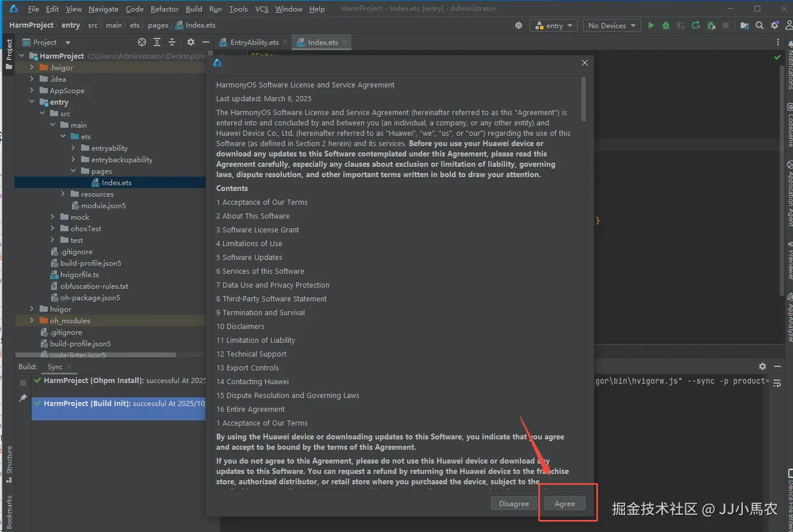The image size is (793, 532).
Task: Click the Project tree horizontal scrollbar
Action: pos(95,355)
